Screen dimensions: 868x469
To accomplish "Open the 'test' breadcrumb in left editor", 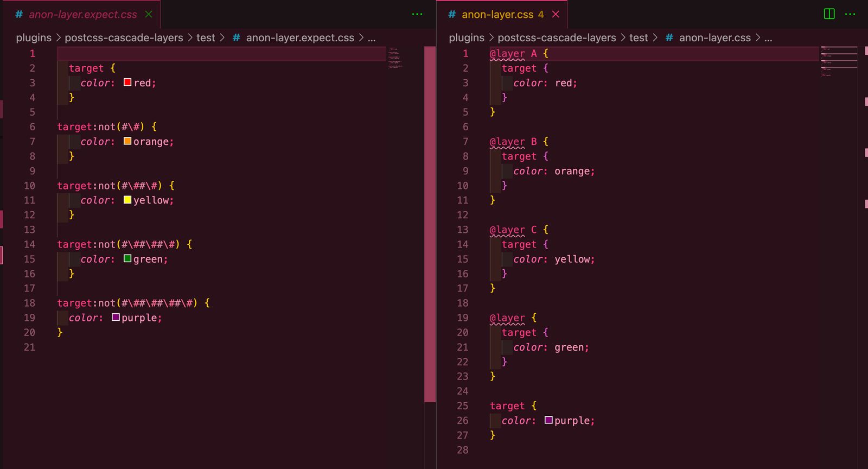I will (206, 37).
